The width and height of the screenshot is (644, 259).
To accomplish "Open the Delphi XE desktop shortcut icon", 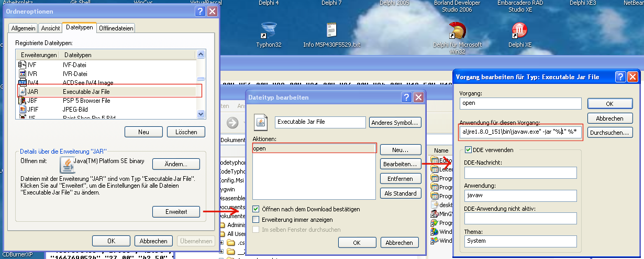I will point(520,30).
